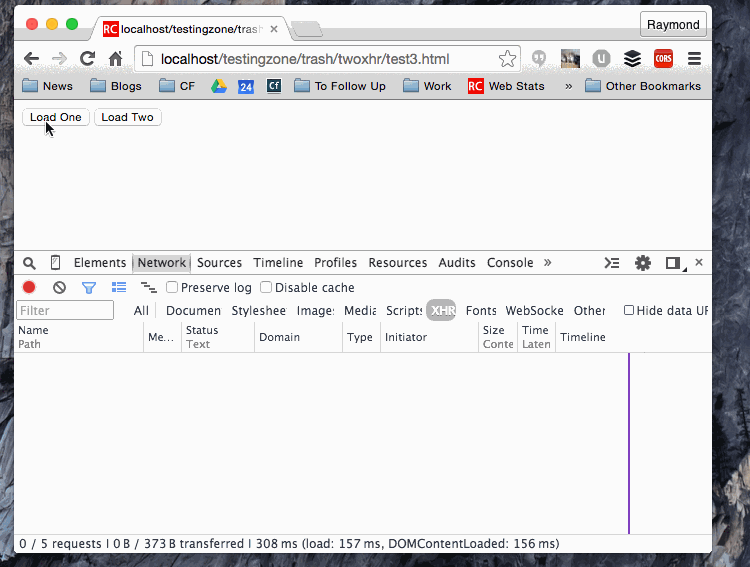Open the calendar 24 bookmark icon
This screenshot has height=567, width=750.
(246, 86)
